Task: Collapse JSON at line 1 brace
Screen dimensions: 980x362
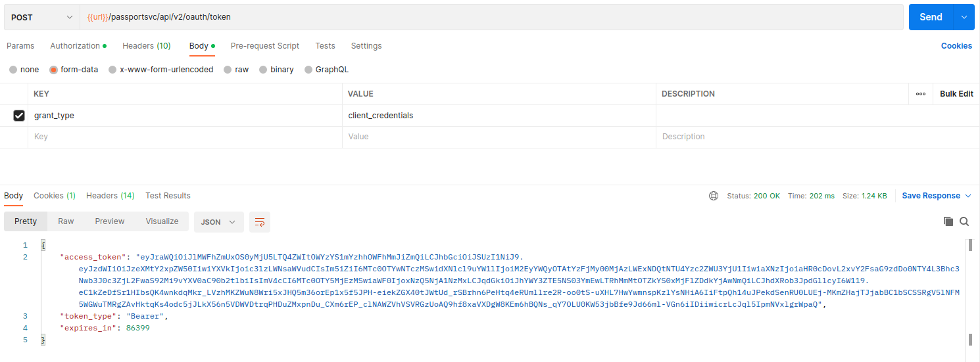Action: [43, 245]
